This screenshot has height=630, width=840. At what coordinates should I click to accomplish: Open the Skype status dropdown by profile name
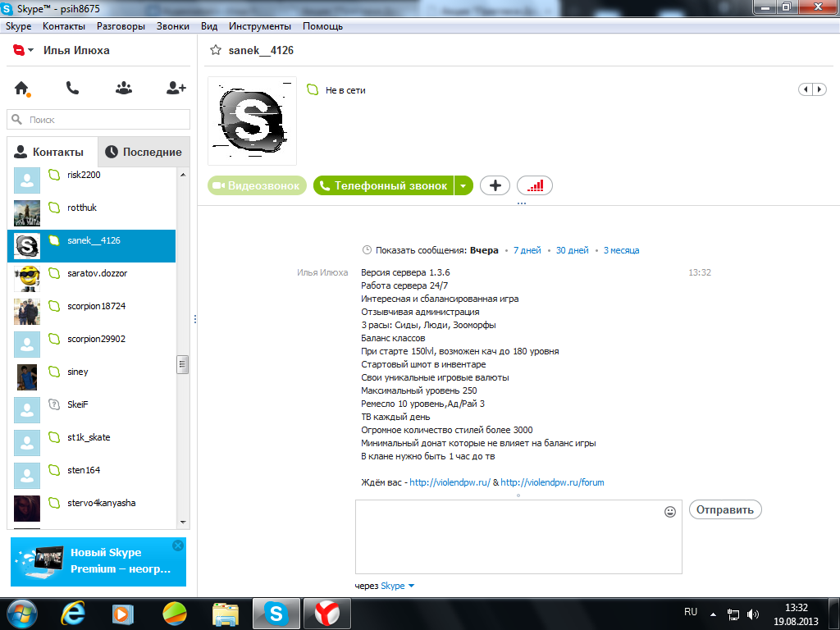coord(23,50)
